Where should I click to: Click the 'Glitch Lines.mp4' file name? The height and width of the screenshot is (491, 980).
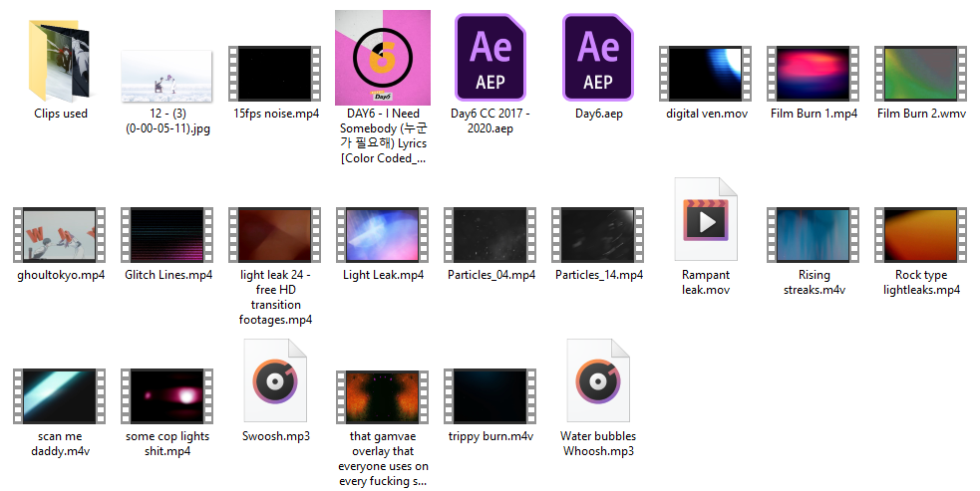(x=168, y=275)
